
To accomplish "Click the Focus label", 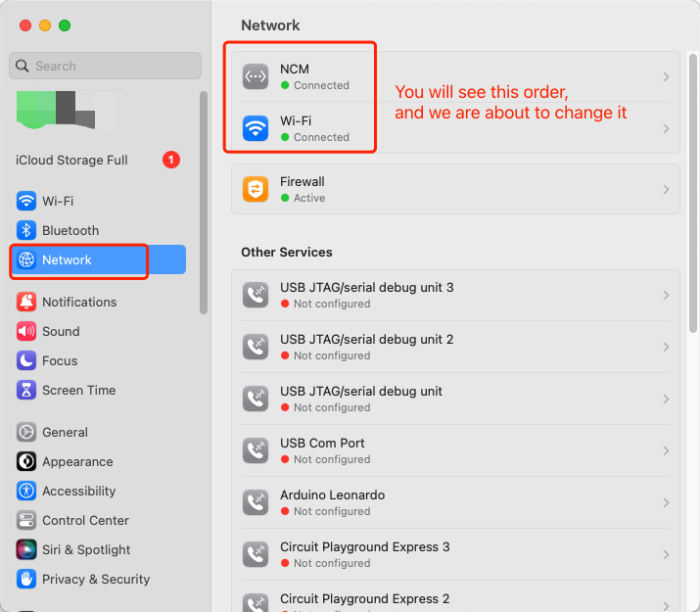I will click(x=60, y=361).
